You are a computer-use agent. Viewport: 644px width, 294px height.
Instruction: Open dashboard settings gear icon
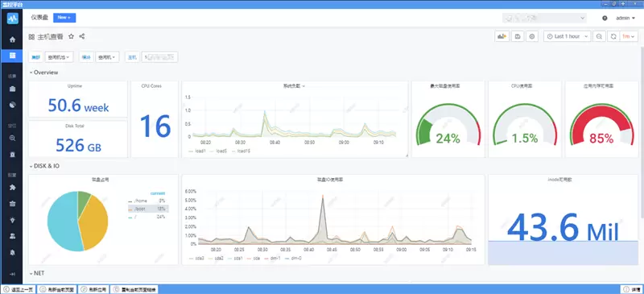[x=532, y=36]
